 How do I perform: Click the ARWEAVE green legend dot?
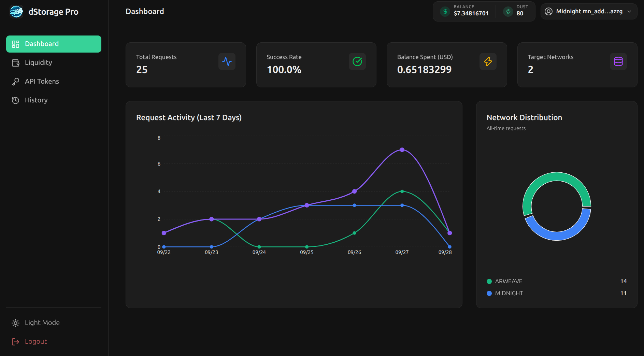(489, 282)
